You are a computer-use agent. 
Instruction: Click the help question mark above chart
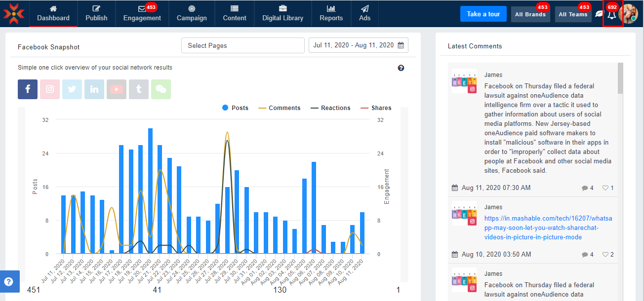click(x=401, y=68)
